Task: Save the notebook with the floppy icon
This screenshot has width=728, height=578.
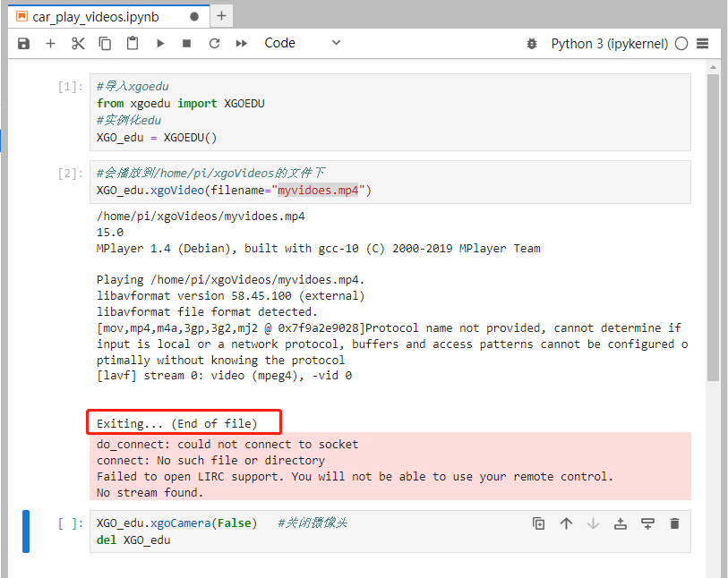Action: (23, 44)
